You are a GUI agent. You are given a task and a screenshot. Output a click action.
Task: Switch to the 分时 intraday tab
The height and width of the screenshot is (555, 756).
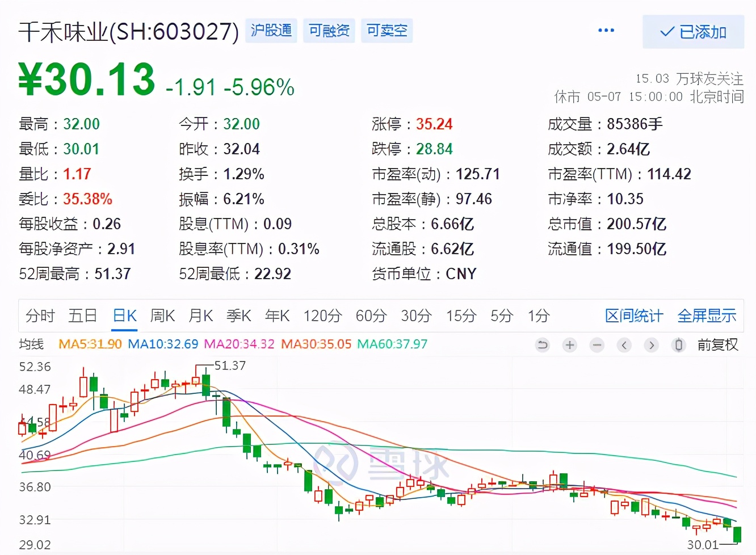(39, 316)
